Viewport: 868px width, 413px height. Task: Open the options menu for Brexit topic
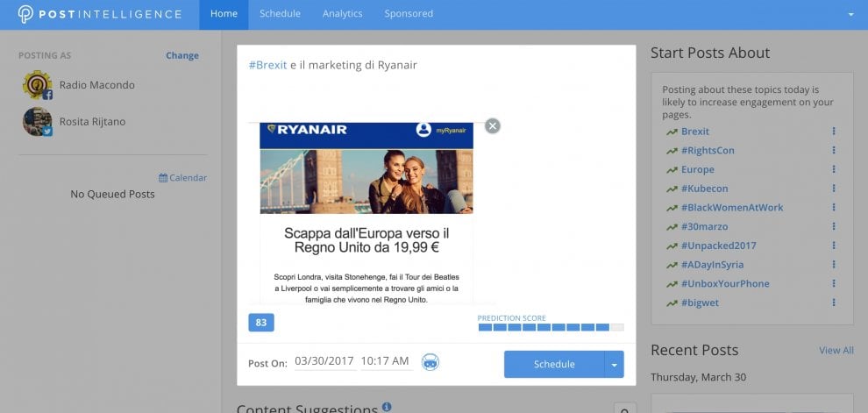(834, 132)
